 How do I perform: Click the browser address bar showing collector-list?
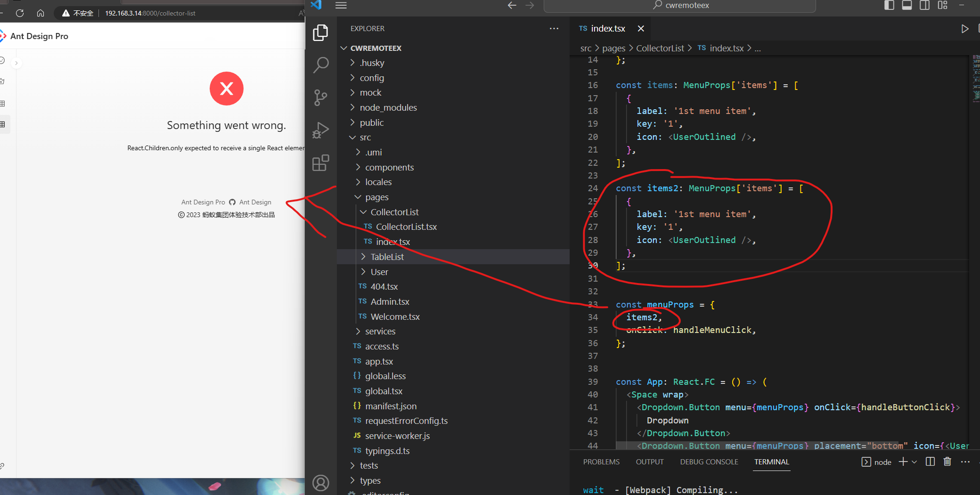150,13
